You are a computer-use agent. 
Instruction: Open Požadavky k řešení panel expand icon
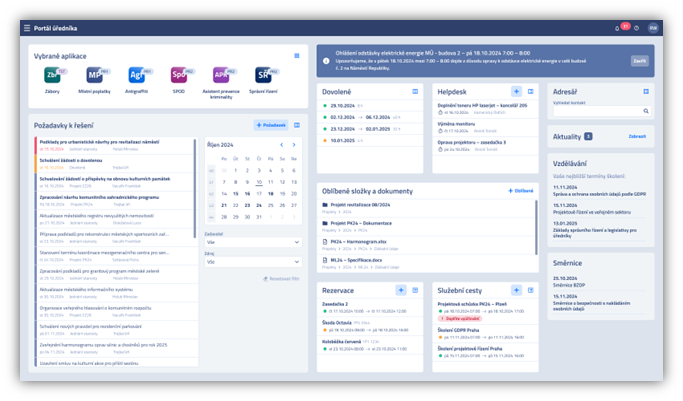click(297, 125)
